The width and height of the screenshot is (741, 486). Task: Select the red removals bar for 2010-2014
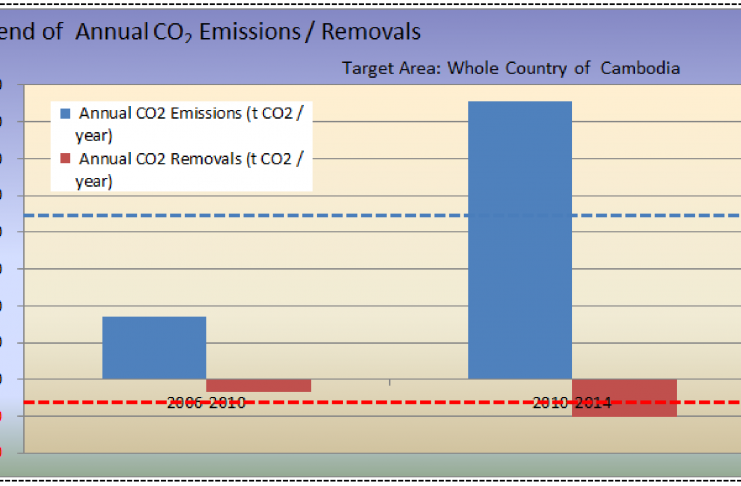(x=624, y=397)
